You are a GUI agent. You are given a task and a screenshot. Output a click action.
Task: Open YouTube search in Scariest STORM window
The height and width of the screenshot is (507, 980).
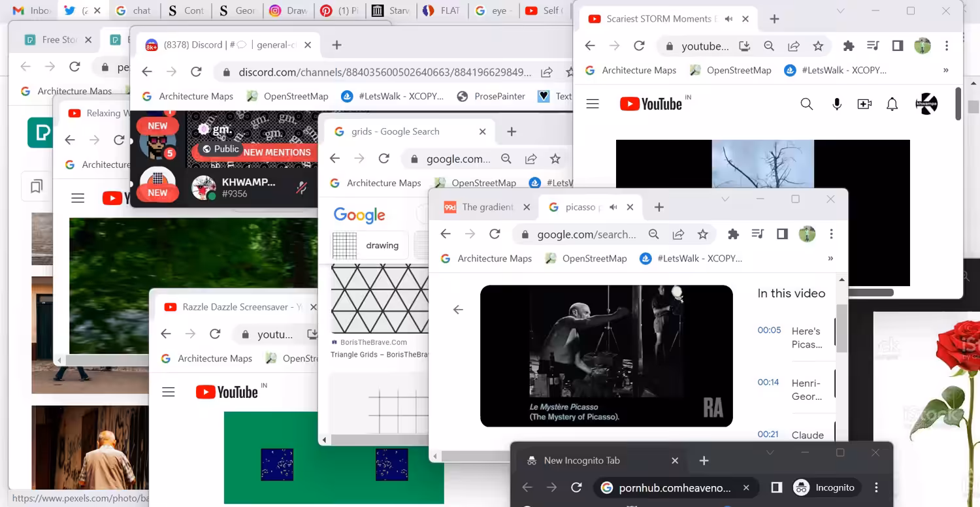807,104
